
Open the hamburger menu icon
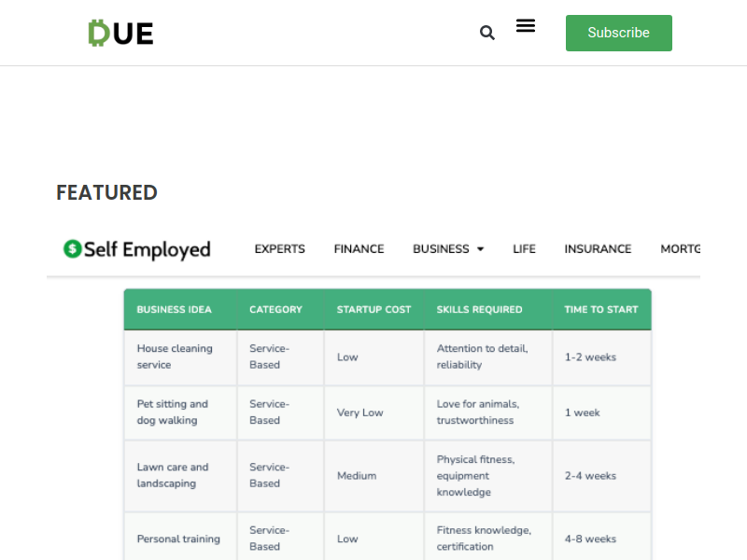pos(526,26)
